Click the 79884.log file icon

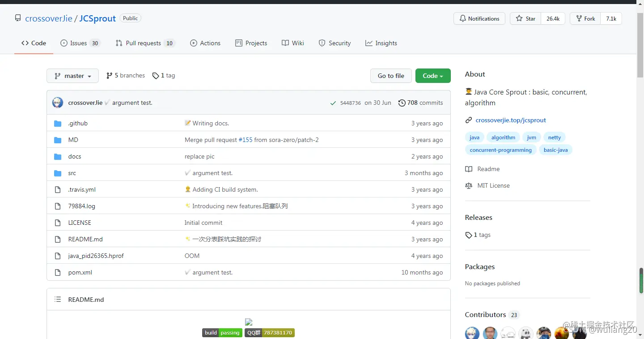[x=58, y=206]
